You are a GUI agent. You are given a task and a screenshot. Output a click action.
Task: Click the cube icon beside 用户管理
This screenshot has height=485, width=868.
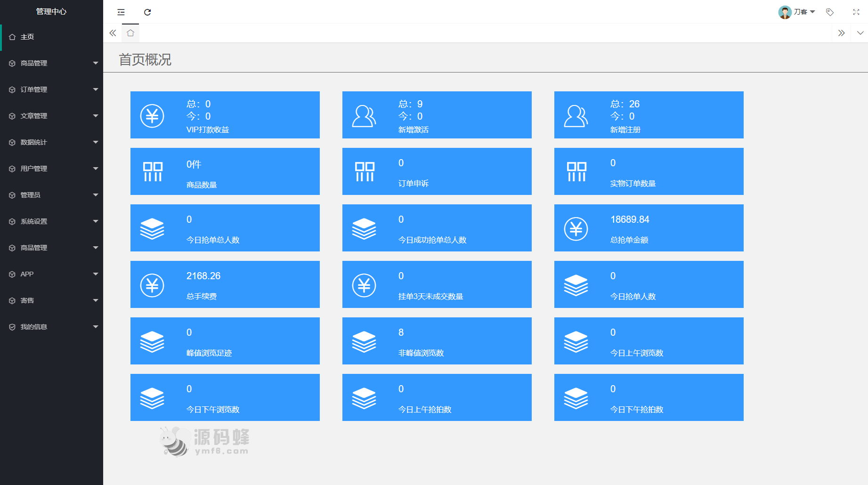coord(12,169)
